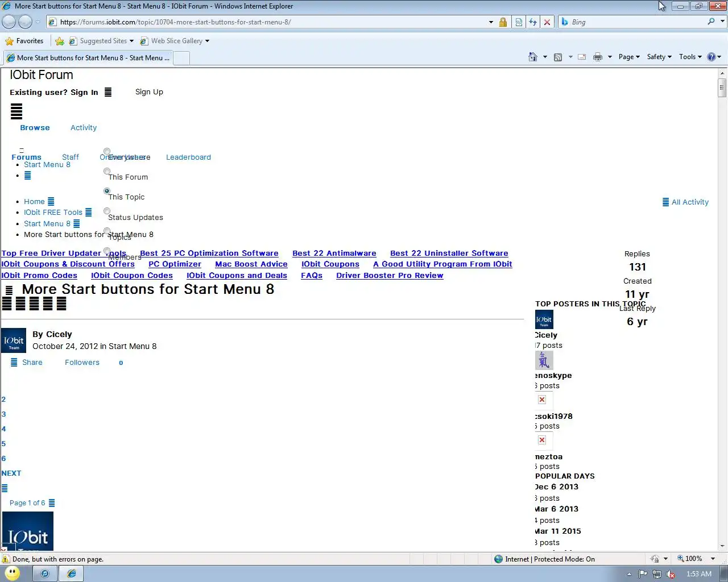Select the This Forum radio button
The image size is (728, 582).
107,172
